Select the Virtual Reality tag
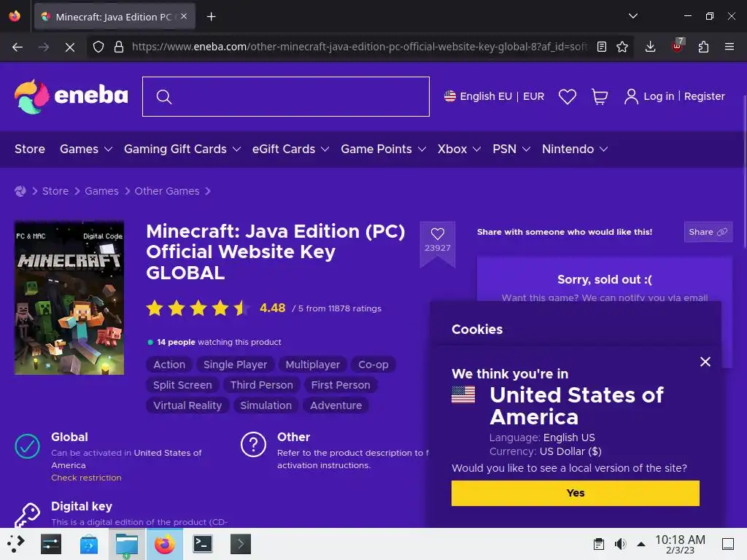The height and width of the screenshot is (560, 747). (187, 405)
